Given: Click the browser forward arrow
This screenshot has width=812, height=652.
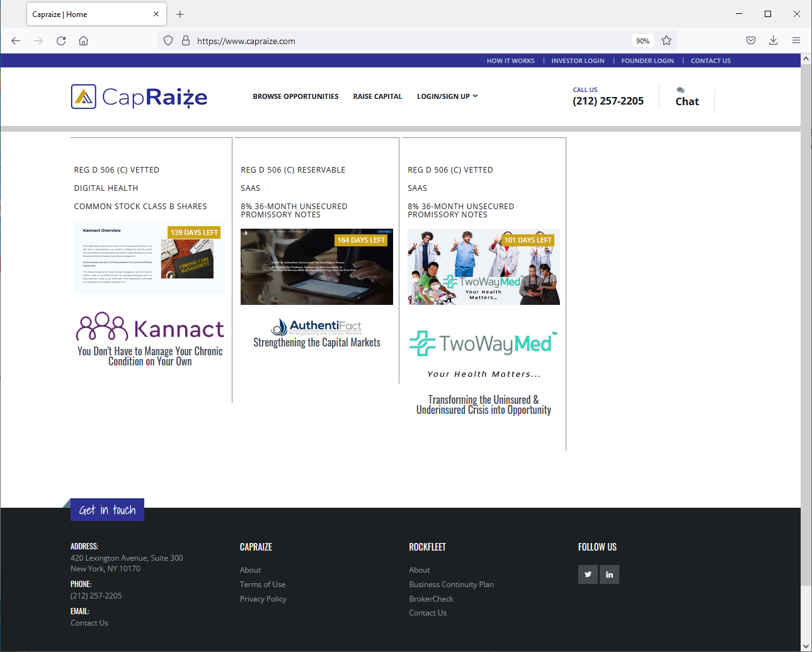Looking at the screenshot, I should [38, 41].
